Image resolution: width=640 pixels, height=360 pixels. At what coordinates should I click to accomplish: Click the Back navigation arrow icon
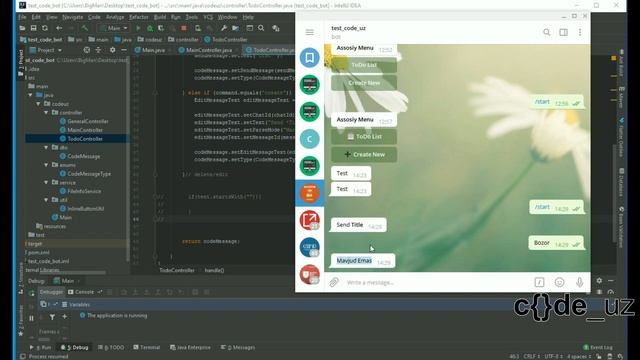coord(59,28)
